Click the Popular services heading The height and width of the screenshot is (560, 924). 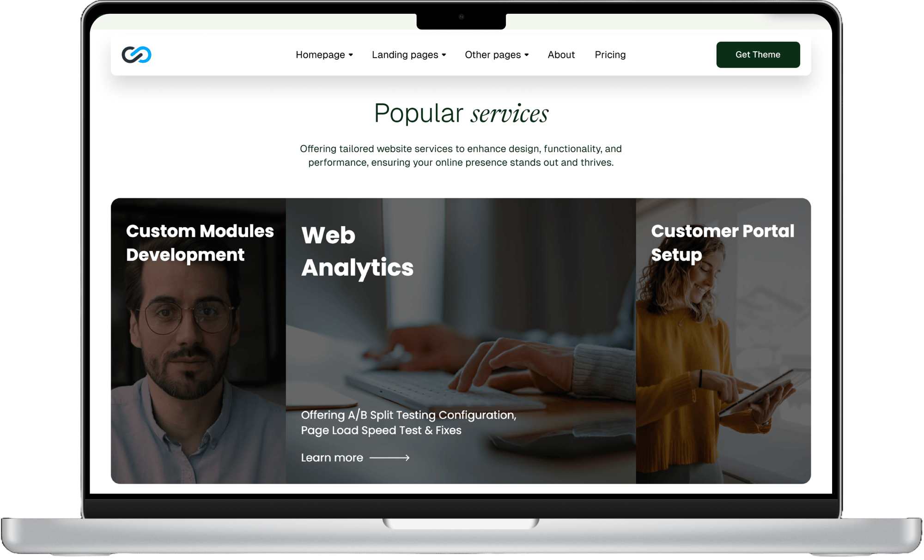462,114
